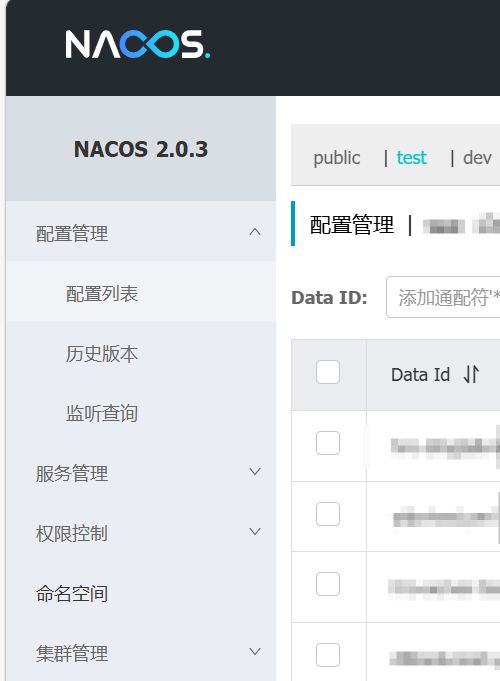The height and width of the screenshot is (681, 500).
Task: Click the 配置管理 page heading
Action: [x=352, y=225]
